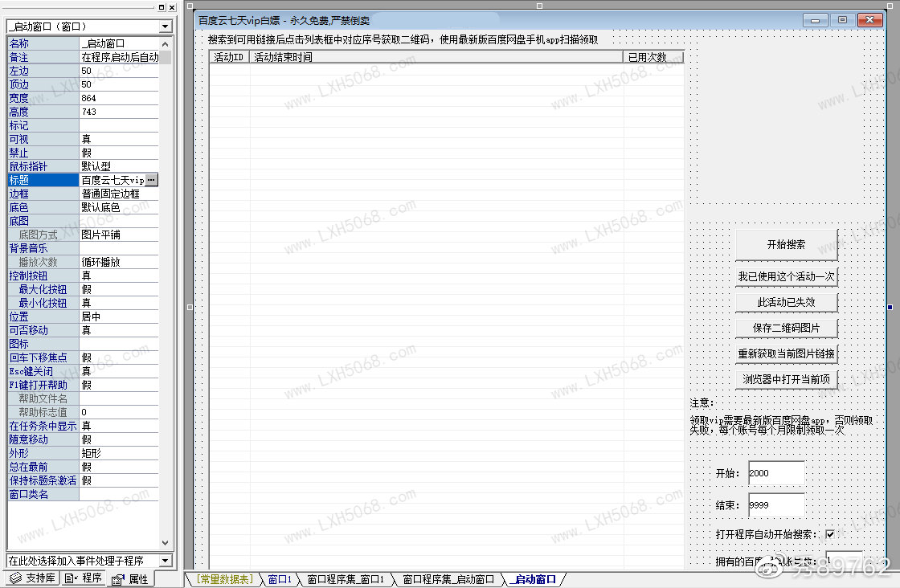This screenshot has width=900, height=588.
Task: Select the 播放次数 property row
Action: tap(84, 262)
